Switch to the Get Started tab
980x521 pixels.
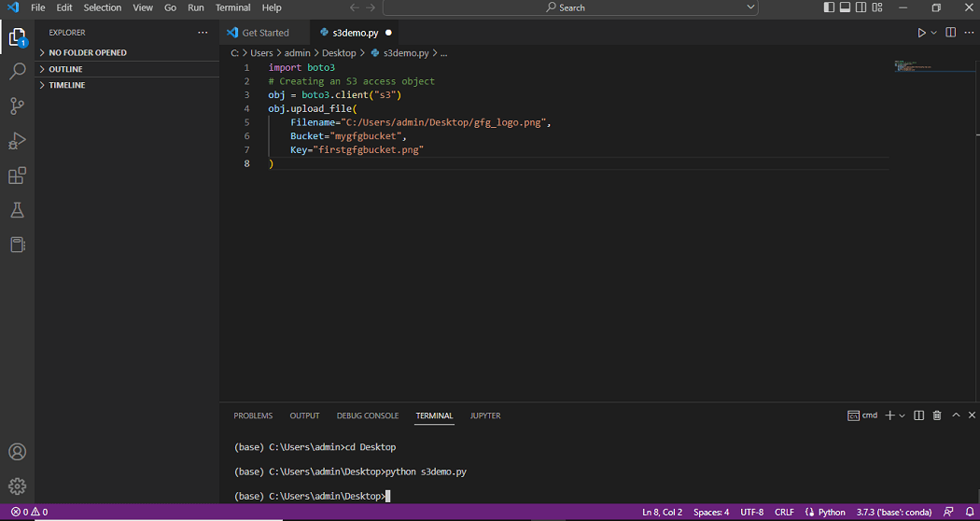265,33
